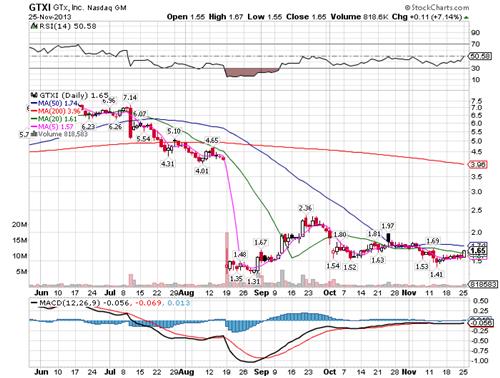The image size is (500, 378).
Task: Click the '-1.00' label on MACD axis
Action: (x=479, y=361)
